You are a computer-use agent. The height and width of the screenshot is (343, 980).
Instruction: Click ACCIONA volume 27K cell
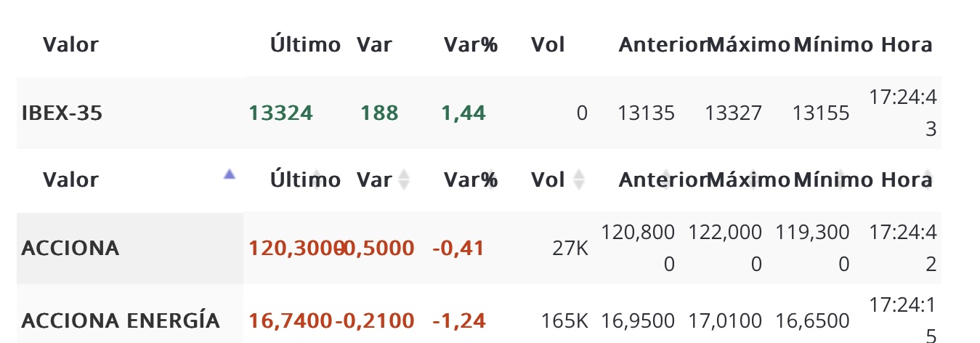(x=570, y=249)
